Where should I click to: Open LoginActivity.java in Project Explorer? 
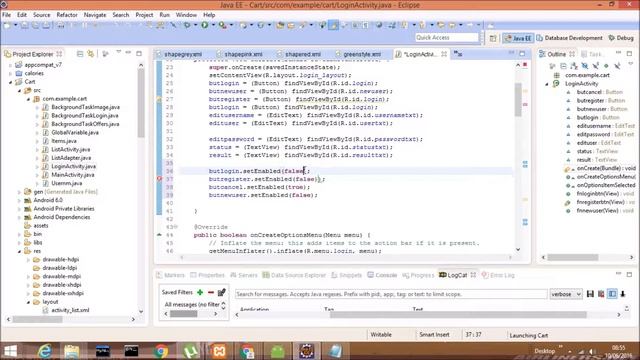coord(73,166)
